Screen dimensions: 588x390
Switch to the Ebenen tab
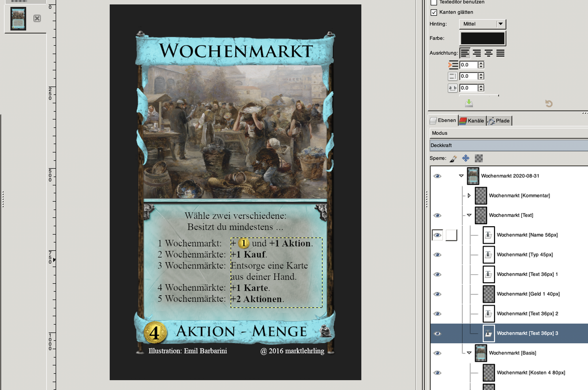point(443,120)
